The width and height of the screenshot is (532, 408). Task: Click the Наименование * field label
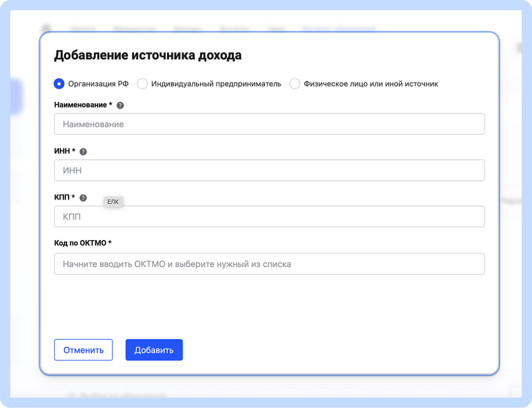(x=83, y=105)
